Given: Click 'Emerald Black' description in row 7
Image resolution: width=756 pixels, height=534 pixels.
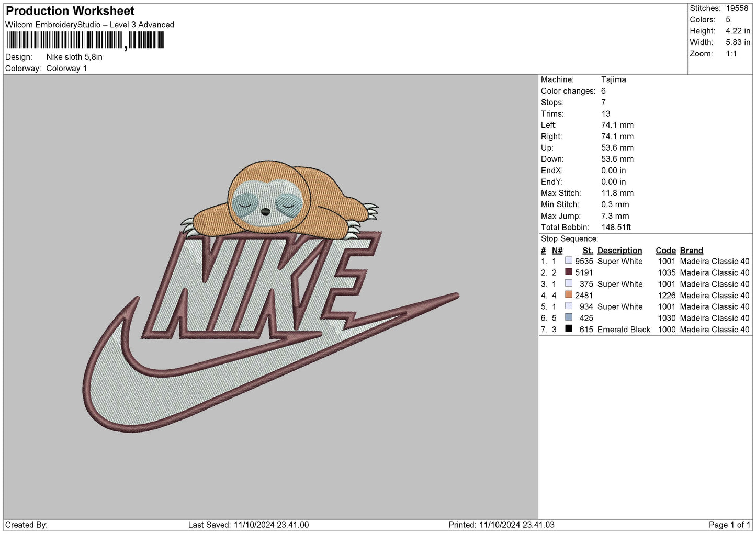Looking at the screenshot, I should point(624,330).
